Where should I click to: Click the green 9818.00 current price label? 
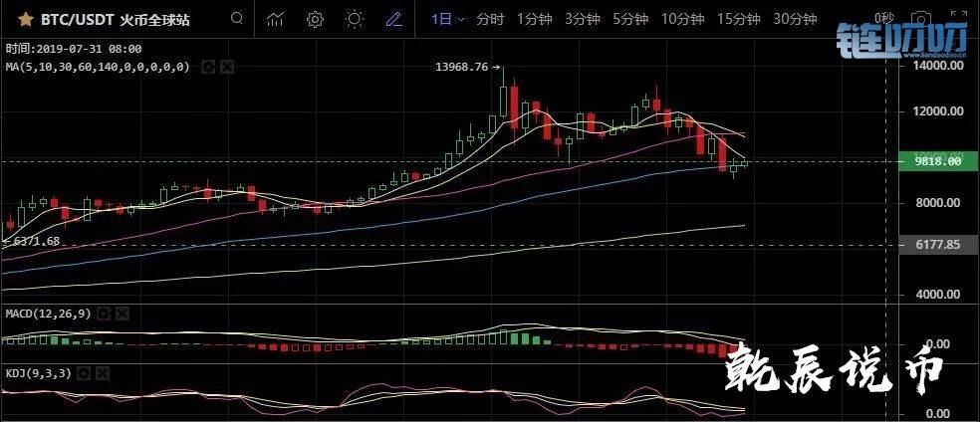pos(938,161)
